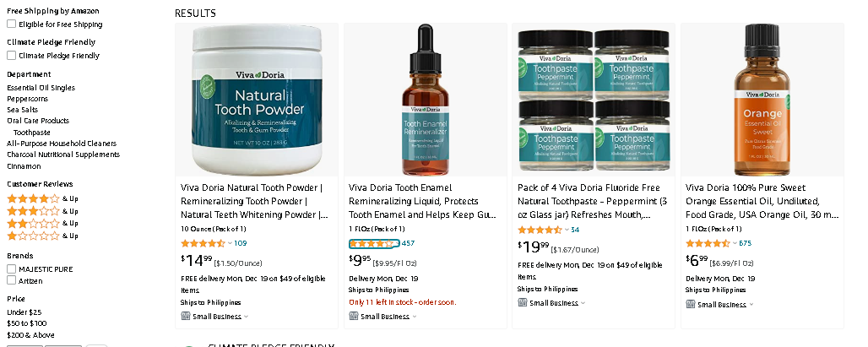The width and height of the screenshot is (868, 347).
Task: Check the Climate Pledge Friendly box
Action: pos(11,55)
